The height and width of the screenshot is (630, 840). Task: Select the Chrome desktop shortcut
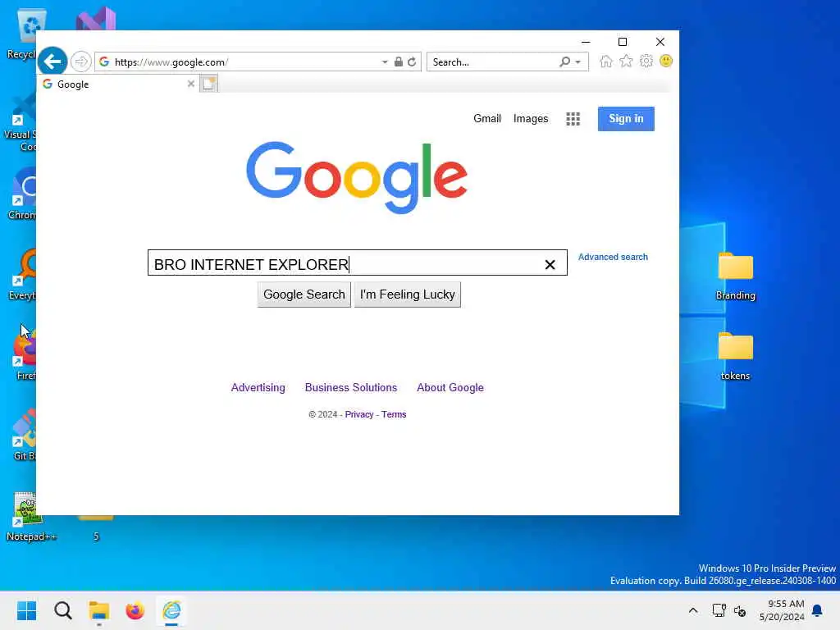[x=22, y=194]
